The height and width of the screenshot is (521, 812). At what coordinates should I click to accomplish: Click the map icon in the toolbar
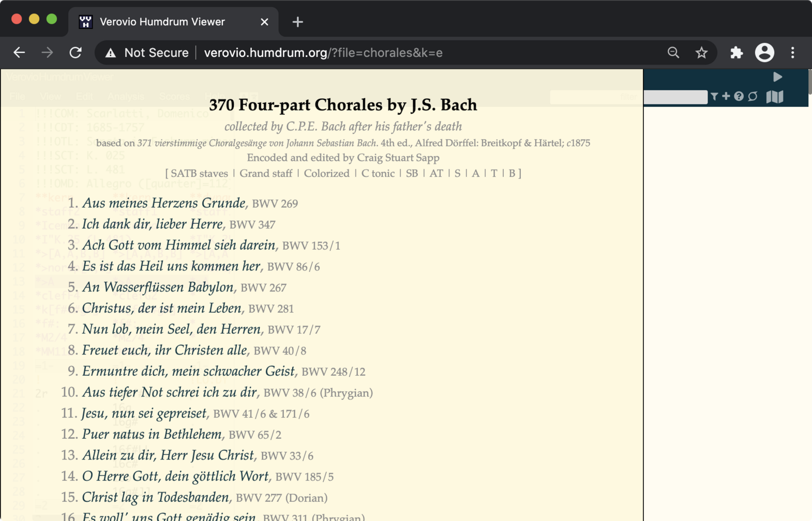pyautogui.click(x=775, y=97)
